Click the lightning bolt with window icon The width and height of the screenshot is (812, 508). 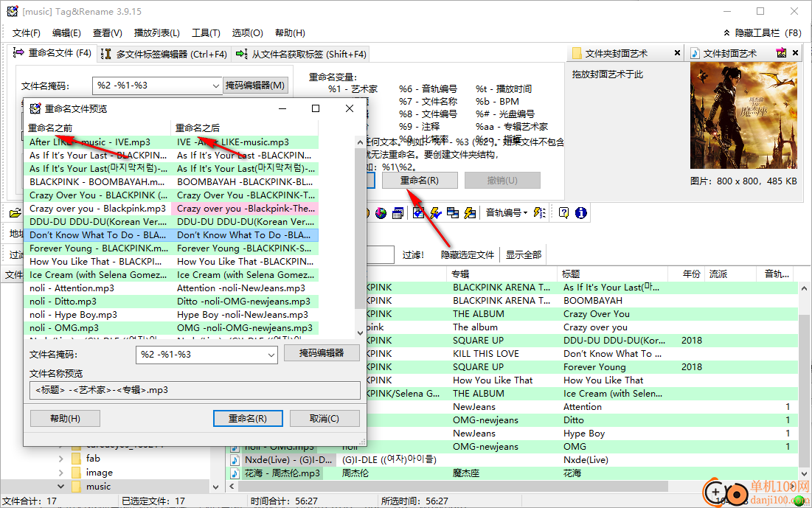pyautogui.click(x=471, y=213)
